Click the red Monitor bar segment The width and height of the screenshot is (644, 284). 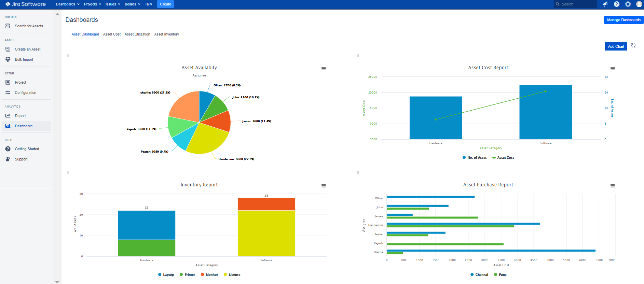click(266, 204)
